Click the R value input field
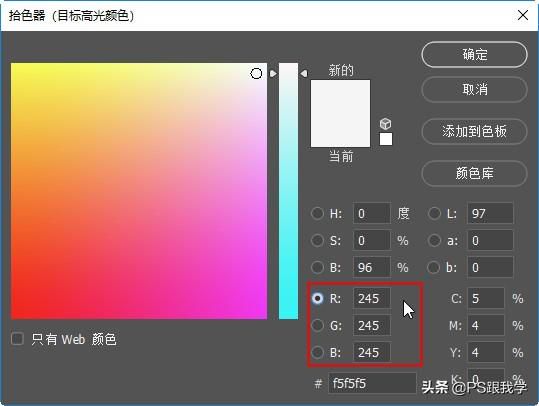Viewport: 539px width, 406px height. pos(372,298)
